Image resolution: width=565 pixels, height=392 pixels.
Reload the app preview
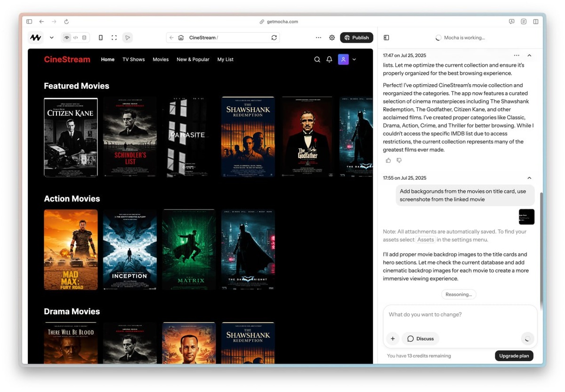pyautogui.click(x=274, y=38)
